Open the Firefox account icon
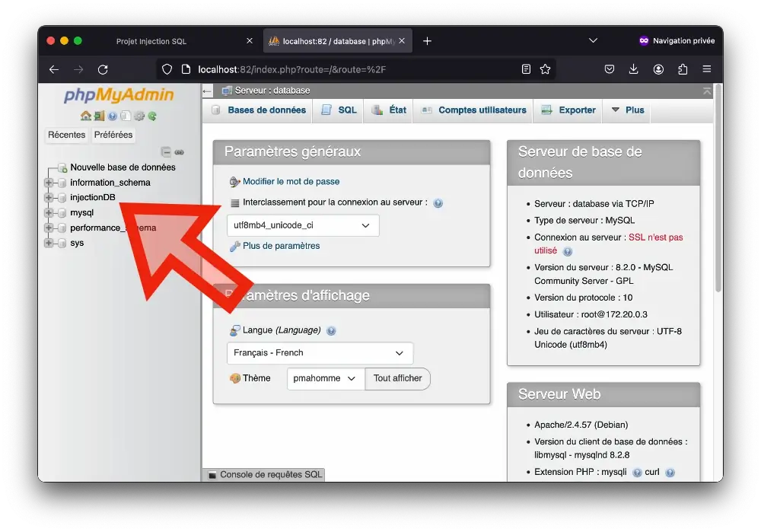This screenshot has width=761, height=532. [658, 69]
